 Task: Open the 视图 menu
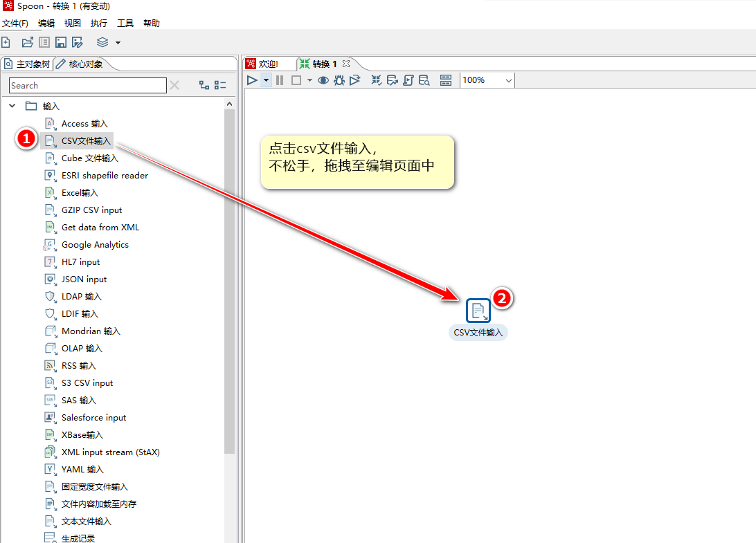[72, 23]
